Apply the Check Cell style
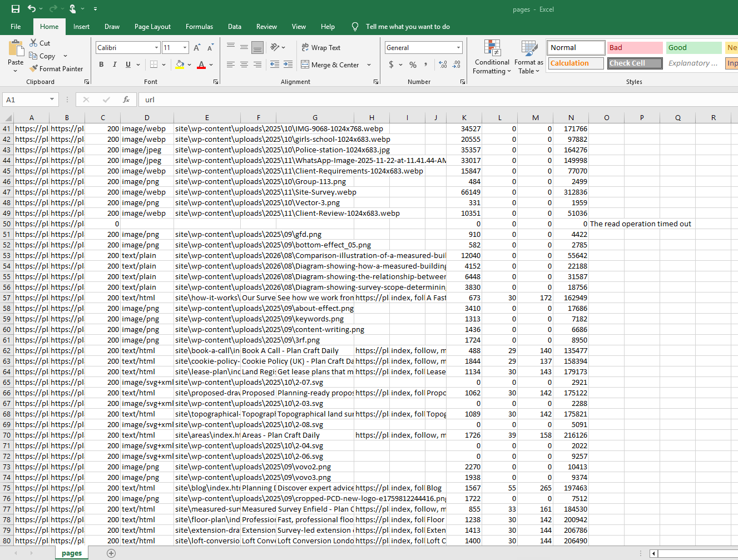 click(x=635, y=63)
